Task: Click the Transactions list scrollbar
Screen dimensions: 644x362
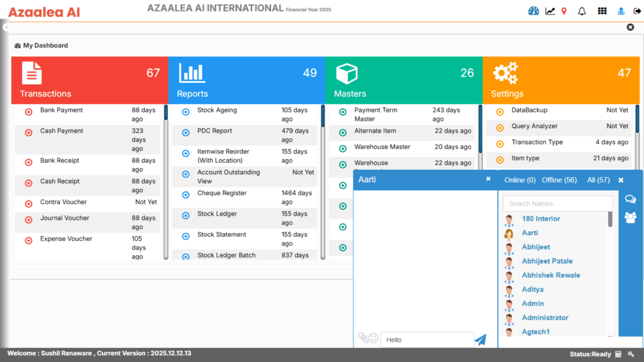Action: (166, 182)
